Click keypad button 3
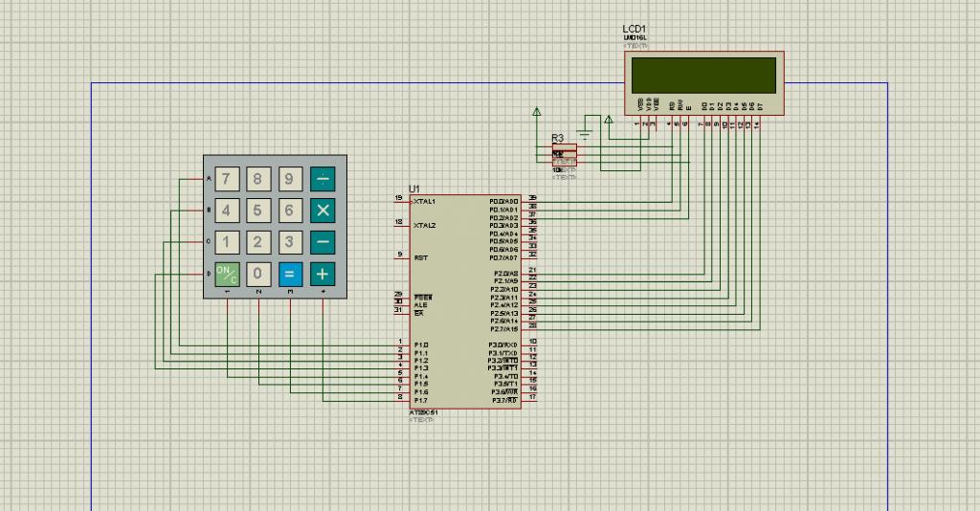Screen dimensions: 980x511 coord(290,242)
